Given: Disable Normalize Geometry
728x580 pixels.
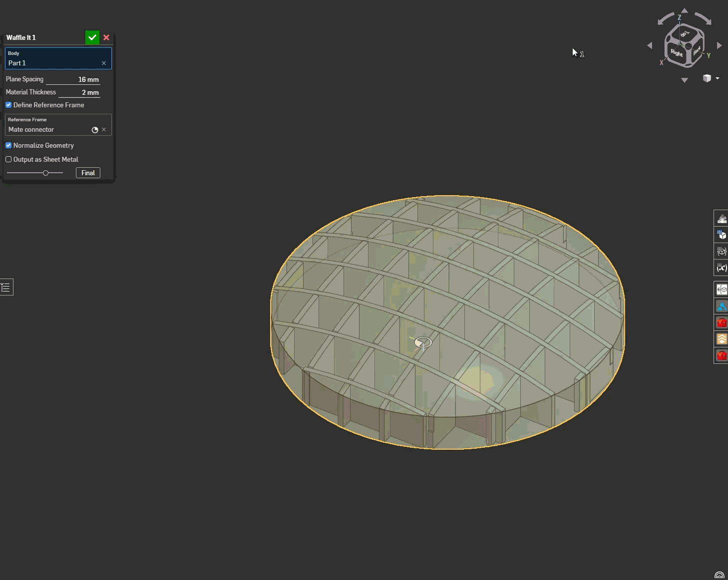Looking at the screenshot, I should (x=8, y=145).
